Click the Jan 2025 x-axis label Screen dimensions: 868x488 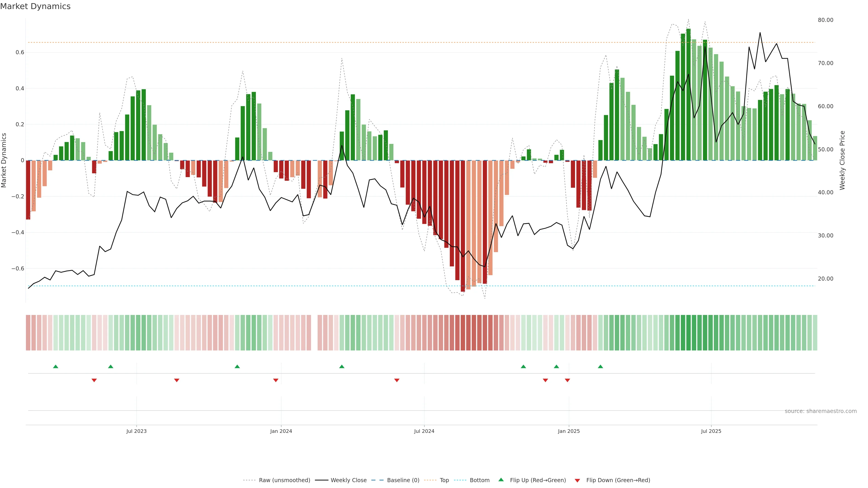tap(569, 431)
